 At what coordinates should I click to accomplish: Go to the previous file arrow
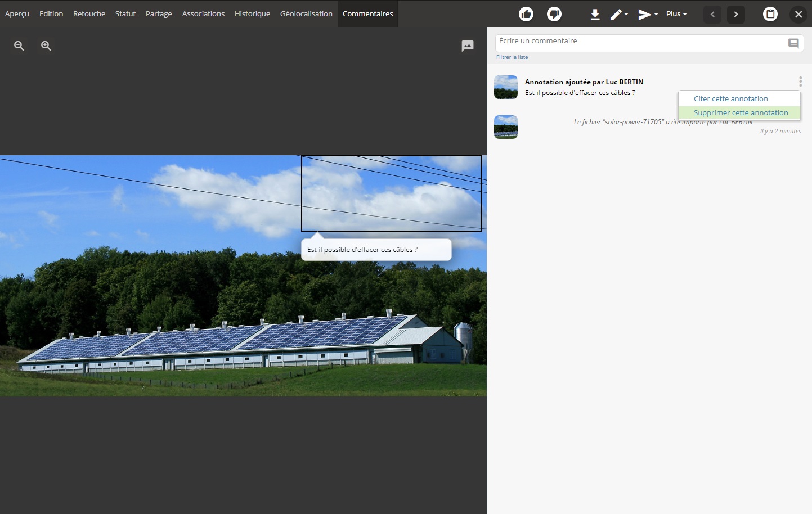point(712,14)
